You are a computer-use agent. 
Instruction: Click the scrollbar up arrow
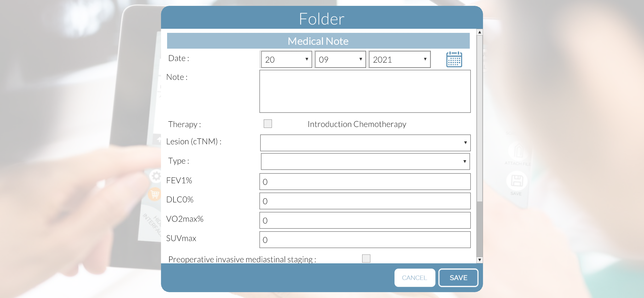(x=479, y=32)
